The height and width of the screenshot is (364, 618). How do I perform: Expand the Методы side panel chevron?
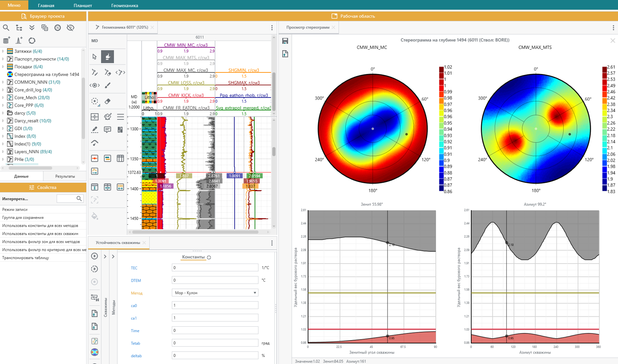point(113,256)
